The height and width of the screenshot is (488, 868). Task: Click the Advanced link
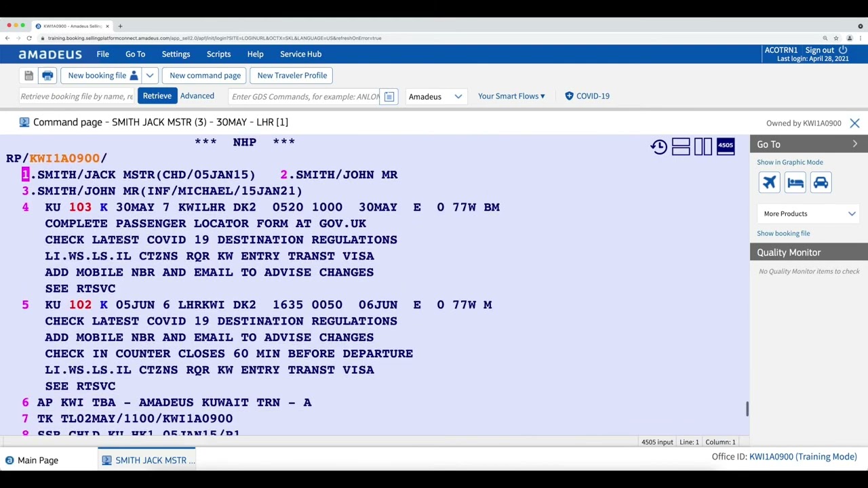(197, 96)
